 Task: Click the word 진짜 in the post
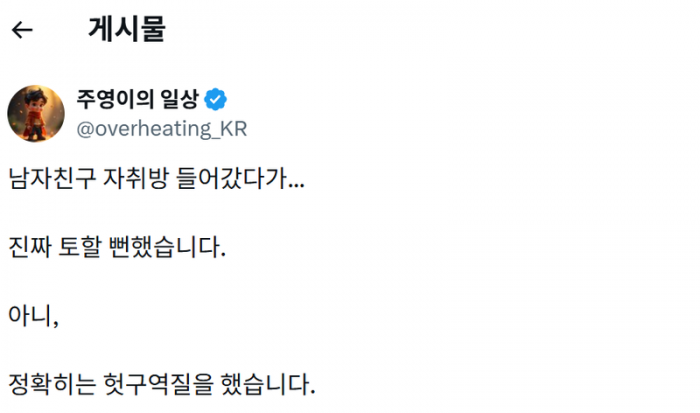point(30,246)
